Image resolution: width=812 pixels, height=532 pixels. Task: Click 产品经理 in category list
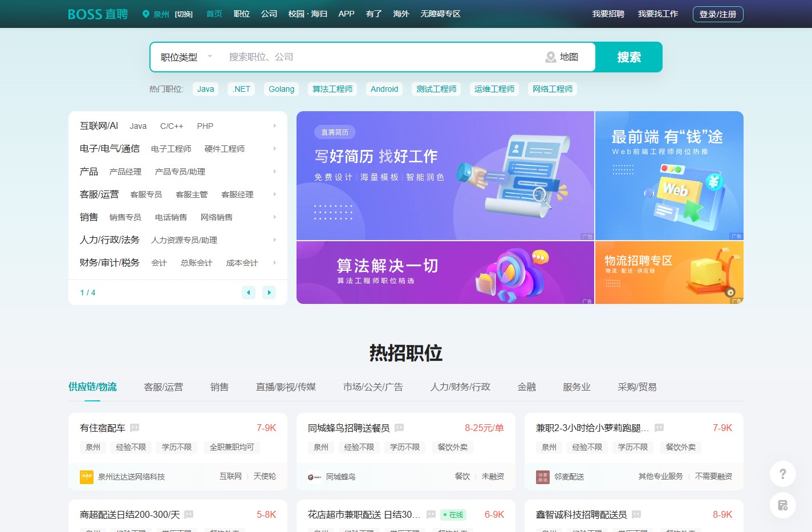point(125,172)
